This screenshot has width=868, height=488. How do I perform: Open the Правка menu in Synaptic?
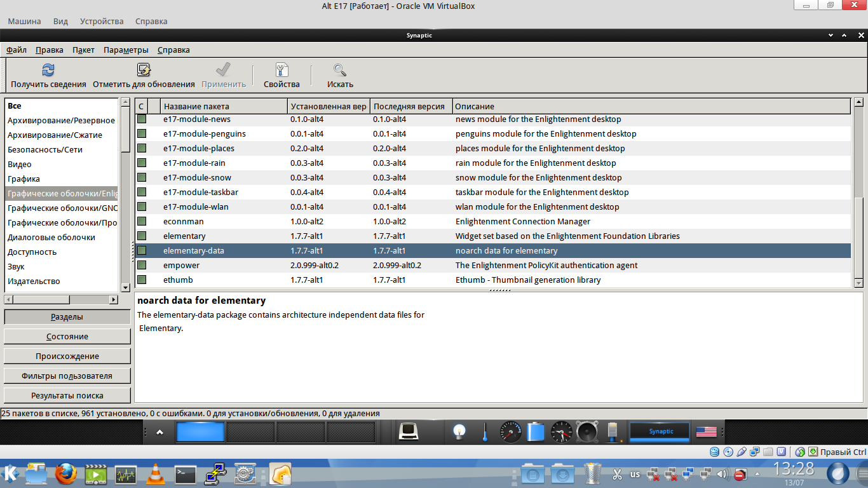pos(50,50)
